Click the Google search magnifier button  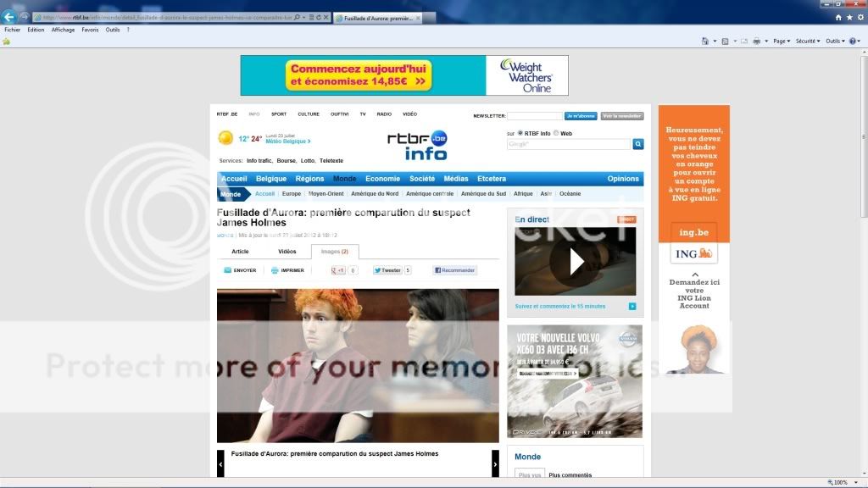(x=638, y=145)
